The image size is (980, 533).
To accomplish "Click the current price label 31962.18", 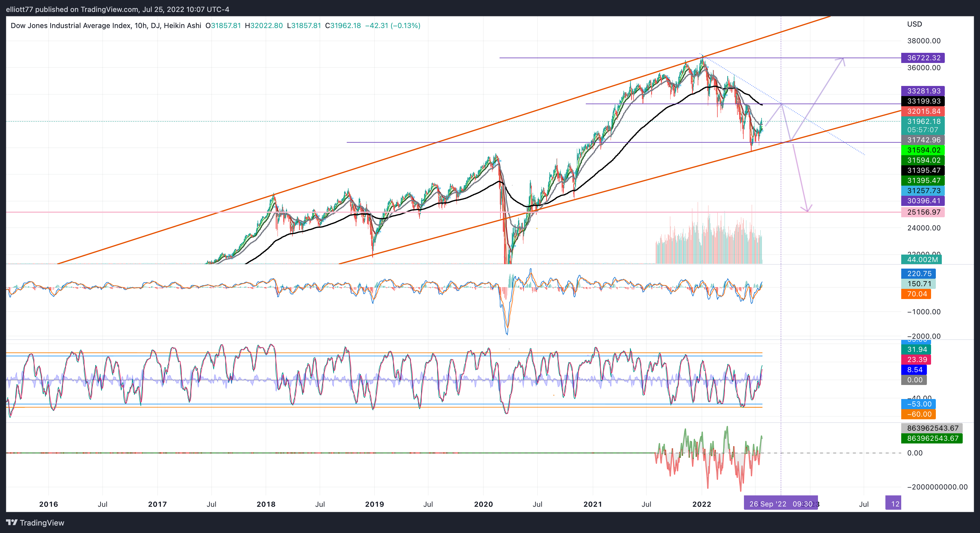I will [923, 121].
